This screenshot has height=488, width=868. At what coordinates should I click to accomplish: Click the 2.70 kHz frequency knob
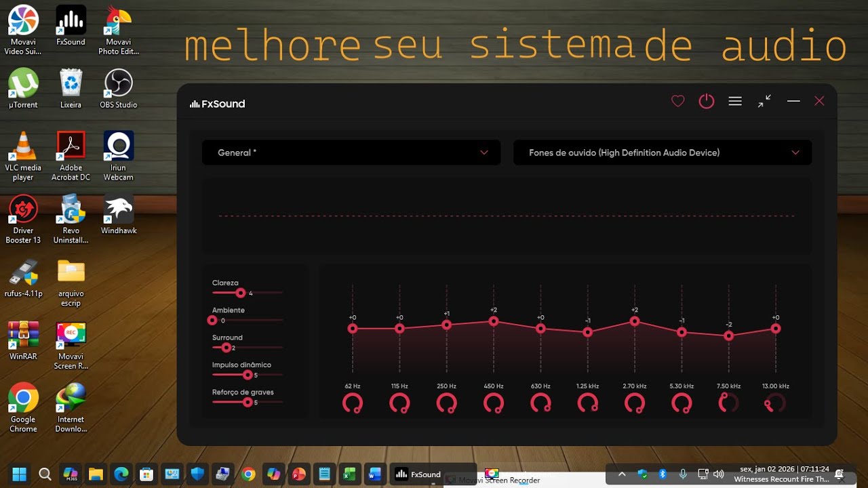(635, 403)
